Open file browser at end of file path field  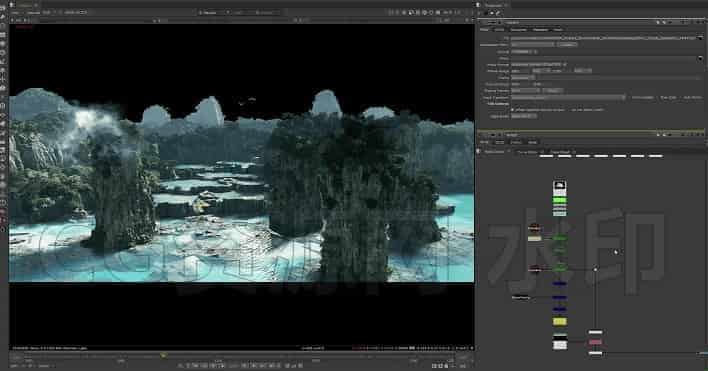(x=700, y=38)
